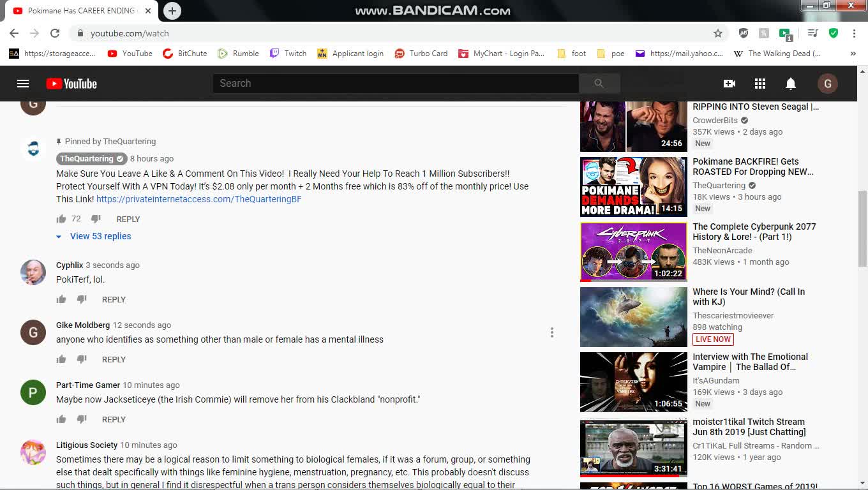The height and width of the screenshot is (490, 868).
Task: Open the storageacce bookmark
Action: pos(52,54)
